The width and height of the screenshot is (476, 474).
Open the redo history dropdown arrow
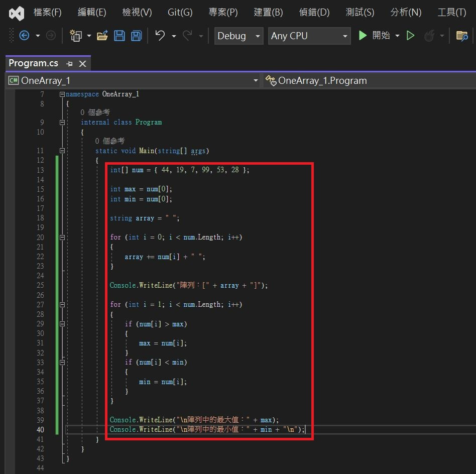point(201,36)
